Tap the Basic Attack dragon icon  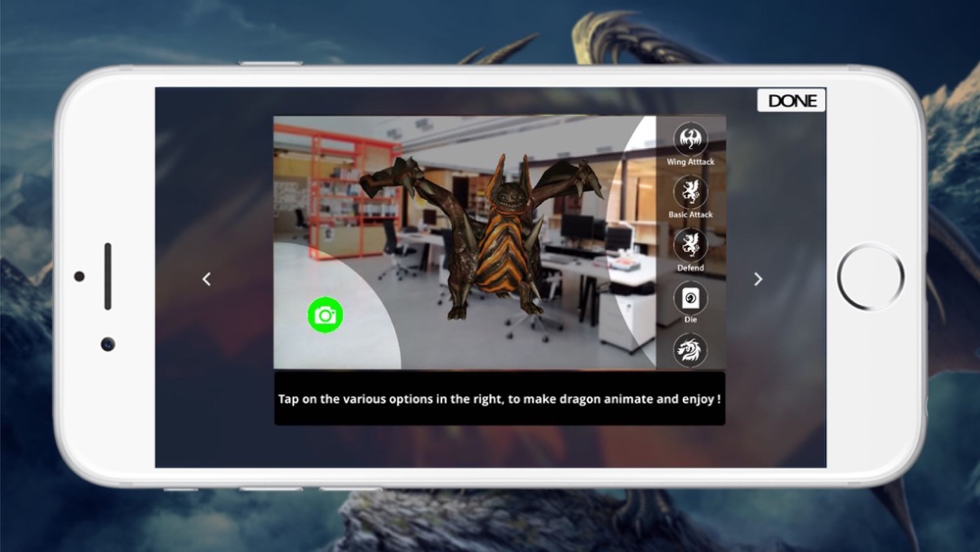coord(690,191)
